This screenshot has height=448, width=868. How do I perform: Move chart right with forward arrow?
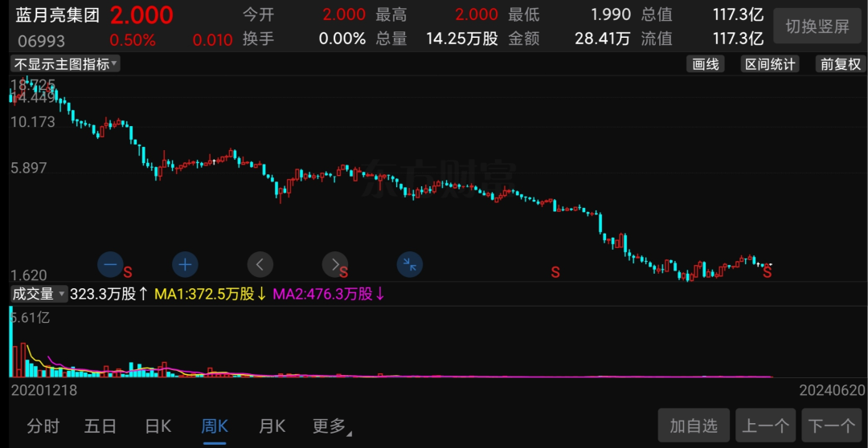[x=335, y=264]
